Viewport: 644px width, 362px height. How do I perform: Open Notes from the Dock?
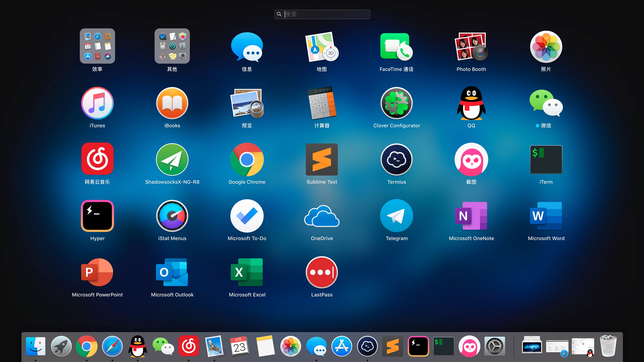[265, 346]
